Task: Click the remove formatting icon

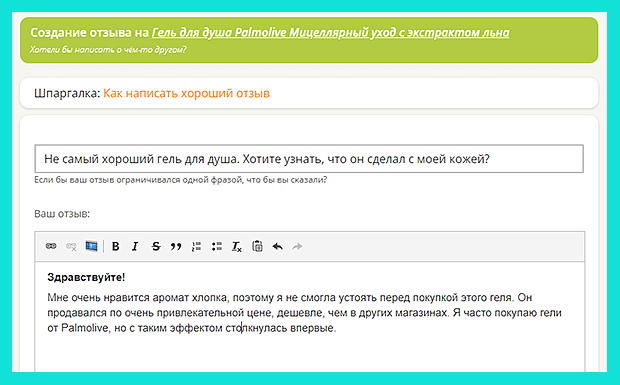Action: (236, 247)
